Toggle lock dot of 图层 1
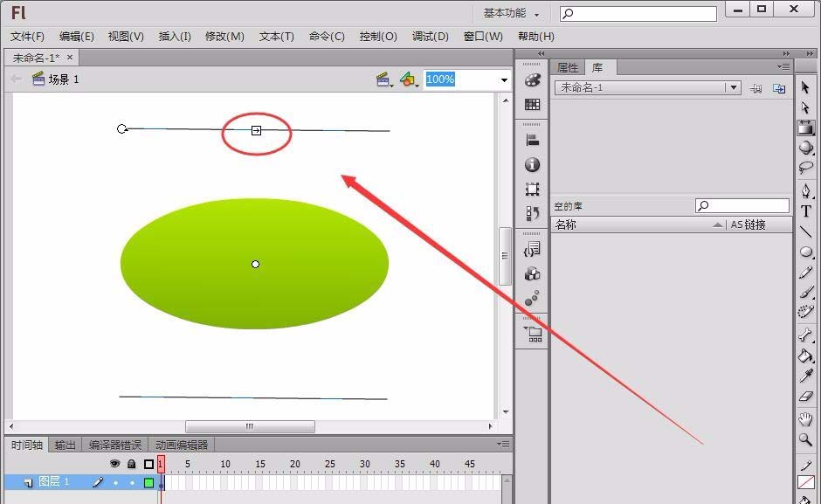This screenshot has height=504, width=821. (x=132, y=482)
